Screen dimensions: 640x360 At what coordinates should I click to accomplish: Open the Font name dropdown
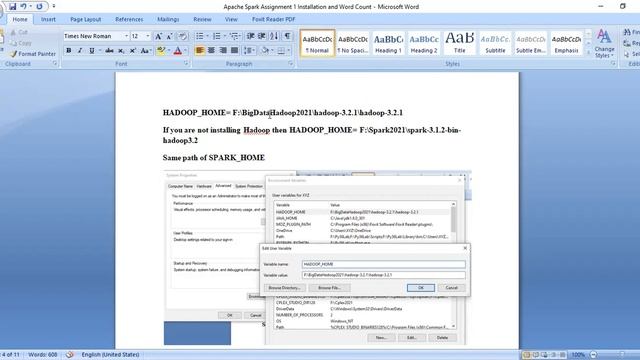[x=126, y=36]
